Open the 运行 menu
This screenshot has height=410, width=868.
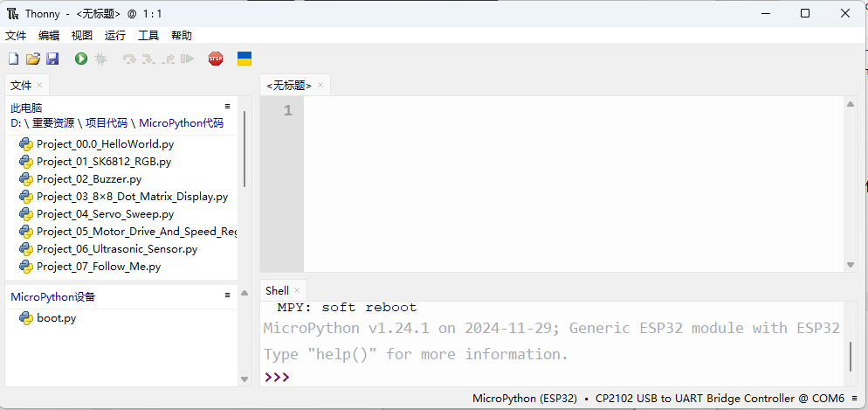(115, 36)
